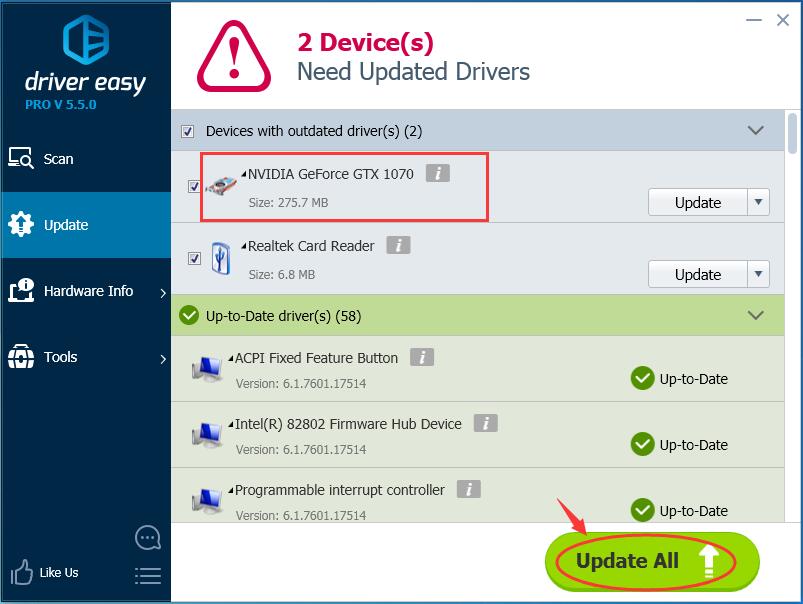Show info for Programmable interrupt controller
The height and width of the screenshot is (604, 803).
pos(468,489)
